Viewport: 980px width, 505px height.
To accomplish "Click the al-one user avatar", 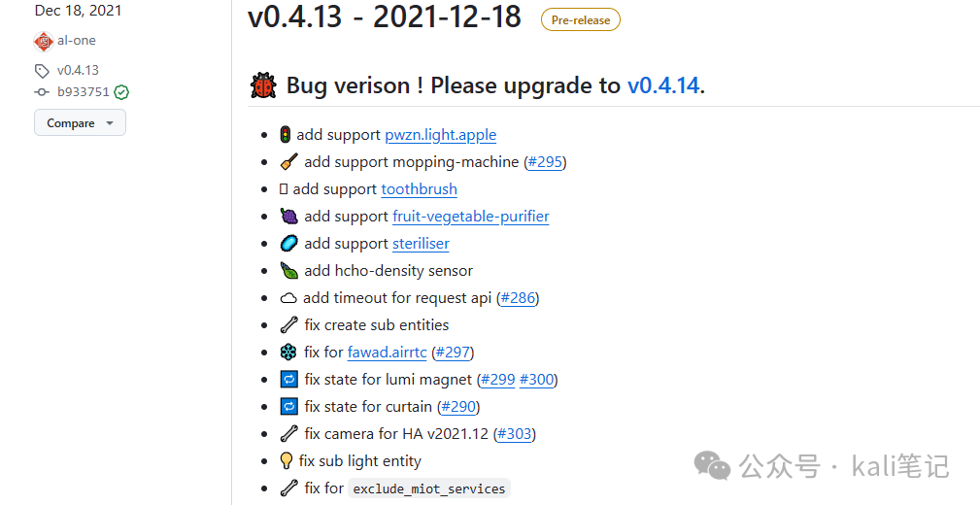I will tap(43, 41).
